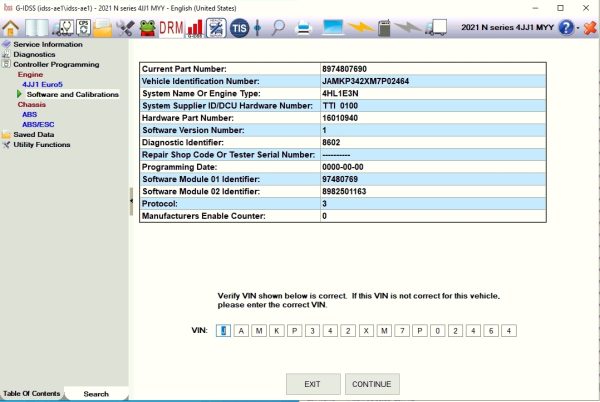The width and height of the screenshot is (600, 402).
Task: Open the wrench utility tools icon
Action: (x=125, y=28)
